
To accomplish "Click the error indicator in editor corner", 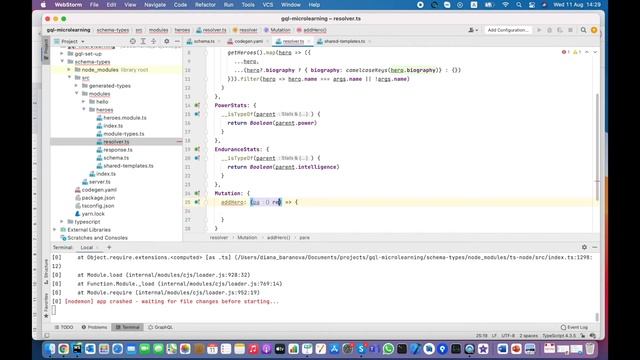I will (565, 52).
